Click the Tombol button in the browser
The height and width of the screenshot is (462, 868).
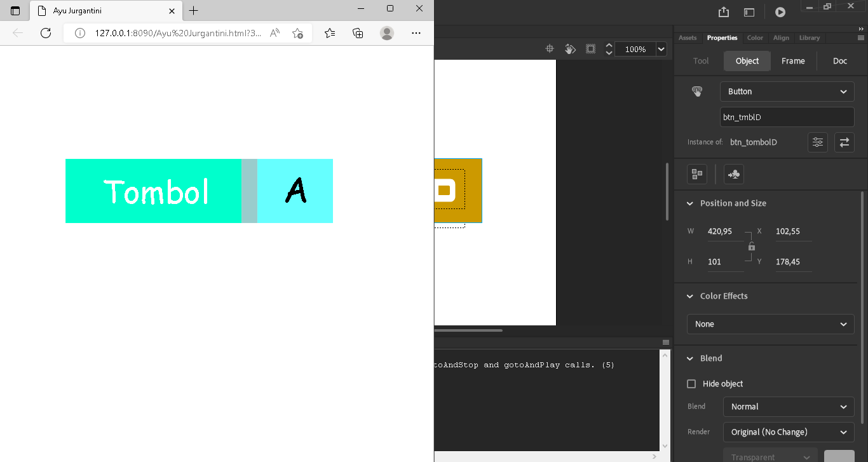coord(153,191)
